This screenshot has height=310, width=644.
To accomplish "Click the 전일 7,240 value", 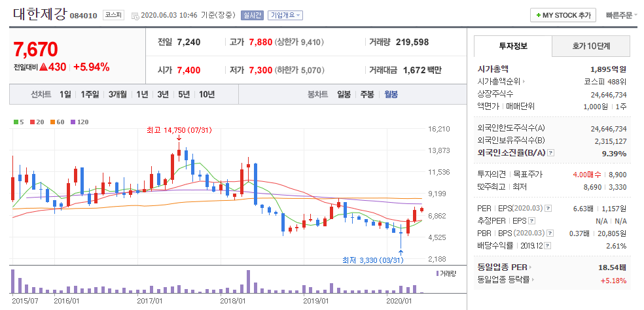I will pyautogui.click(x=189, y=42).
